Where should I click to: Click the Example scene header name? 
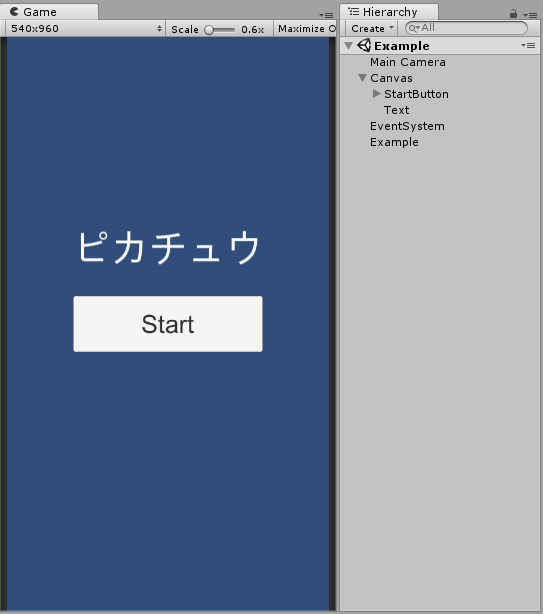click(401, 46)
